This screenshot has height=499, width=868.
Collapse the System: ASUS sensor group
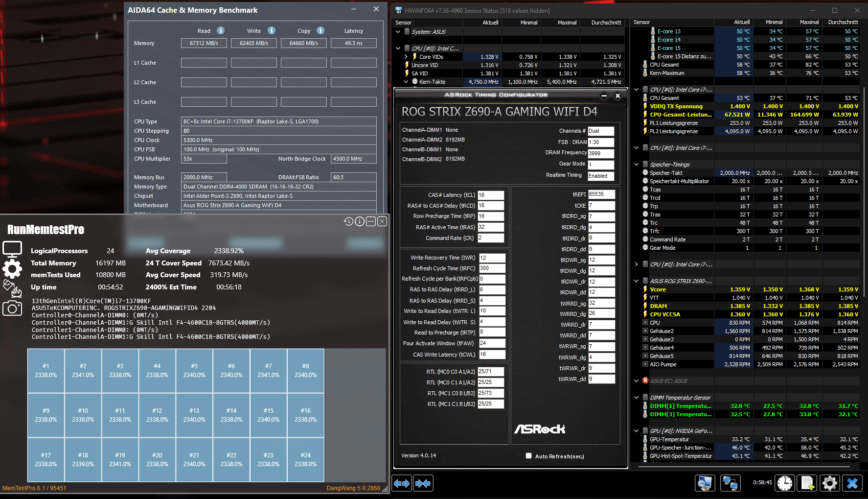point(398,32)
